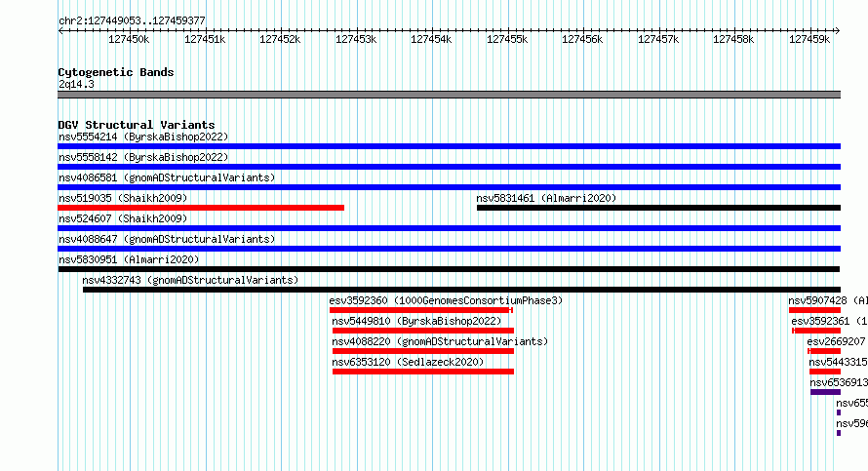Click the nsv5558142 (ByrskaBishop2022) variant label

143,157
